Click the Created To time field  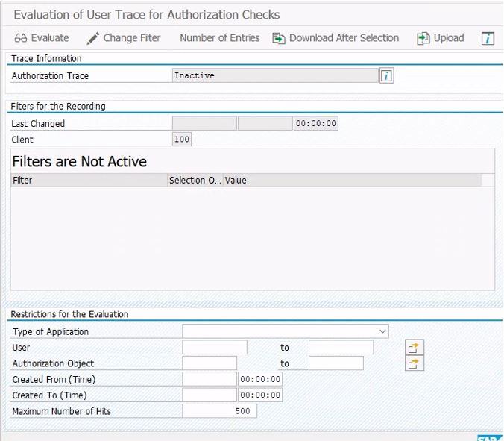tap(260, 395)
